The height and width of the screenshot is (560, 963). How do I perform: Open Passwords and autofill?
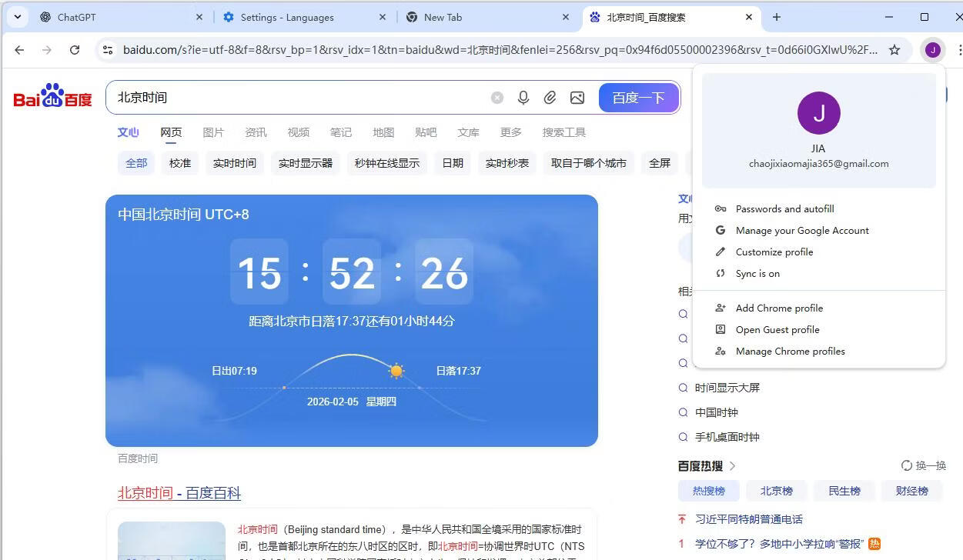click(784, 208)
